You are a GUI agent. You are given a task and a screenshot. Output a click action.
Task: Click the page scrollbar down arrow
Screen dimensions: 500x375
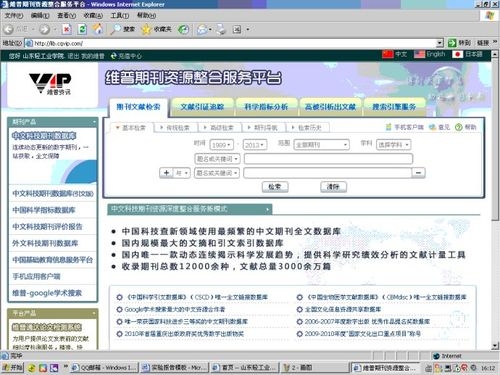(x=495, y=346)
